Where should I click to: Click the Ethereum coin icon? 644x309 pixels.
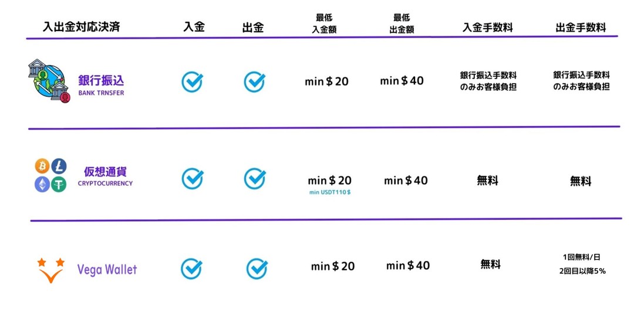[42, 184]
